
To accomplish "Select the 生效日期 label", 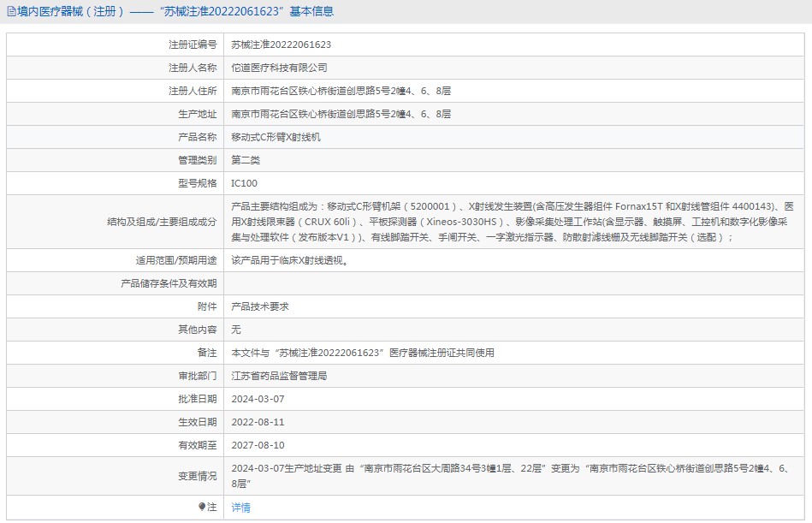I will (198, 422).
